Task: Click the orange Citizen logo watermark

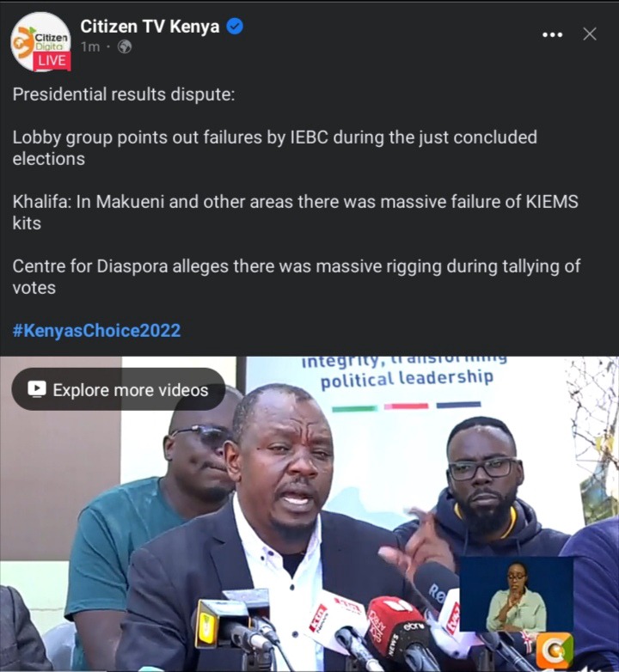Action: (554, 651)
